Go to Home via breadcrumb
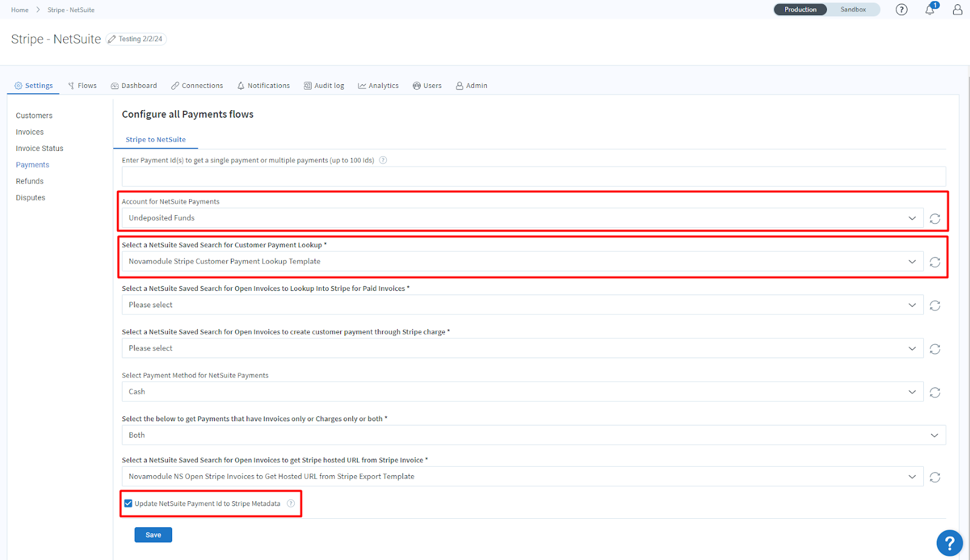 (x=19, y=10)
